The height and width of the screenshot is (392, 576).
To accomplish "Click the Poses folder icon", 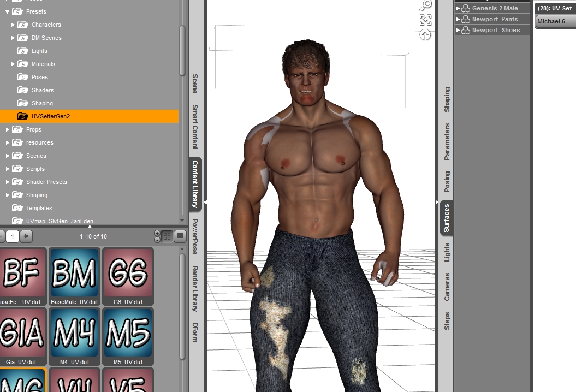I will 23,77.
